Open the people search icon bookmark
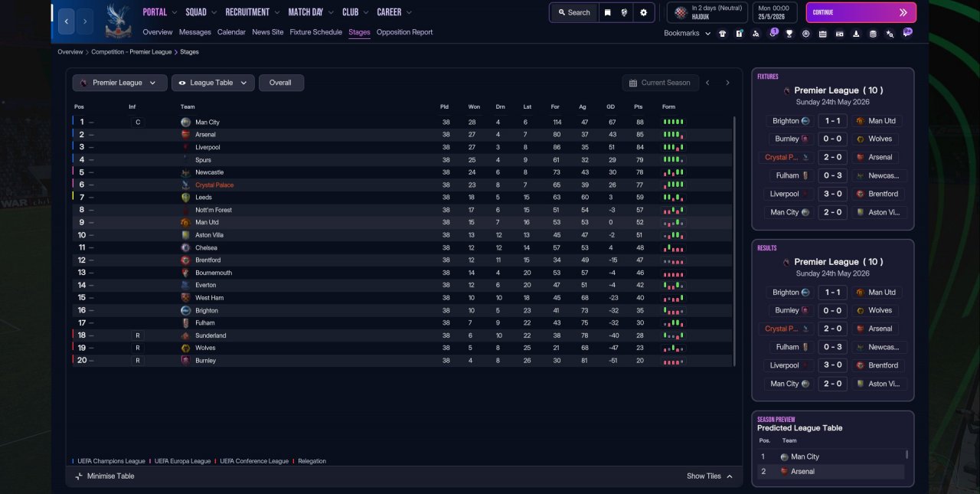This screenshot has height=494, width=980. 756,34
